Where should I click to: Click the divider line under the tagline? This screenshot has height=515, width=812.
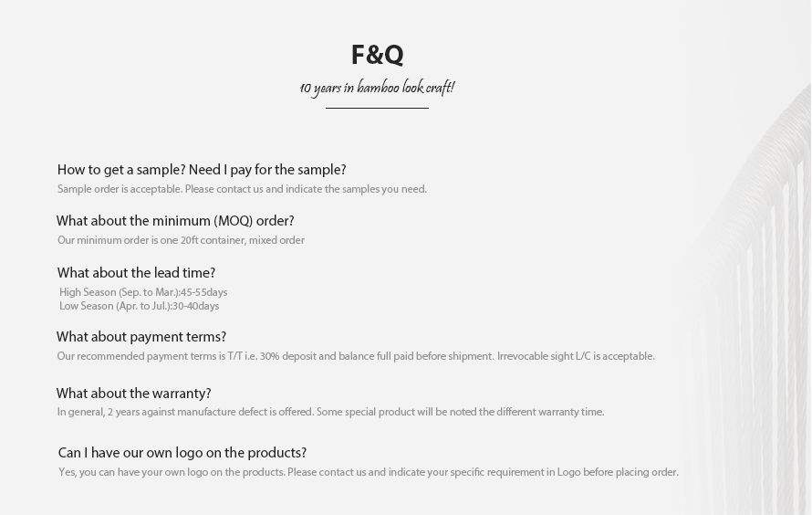coord(377,109)
